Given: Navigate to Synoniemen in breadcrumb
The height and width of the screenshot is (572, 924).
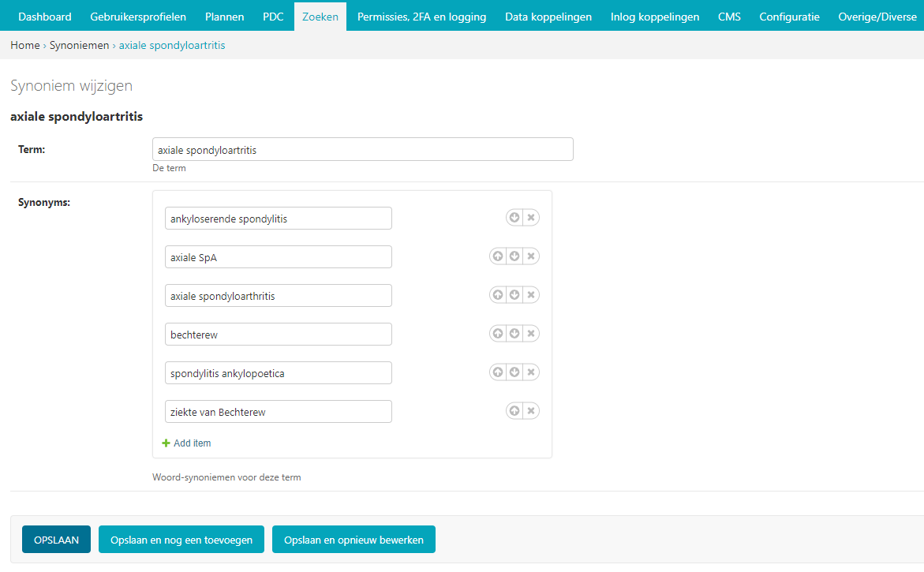Looking at the screenshot, I should coord(79,46).
